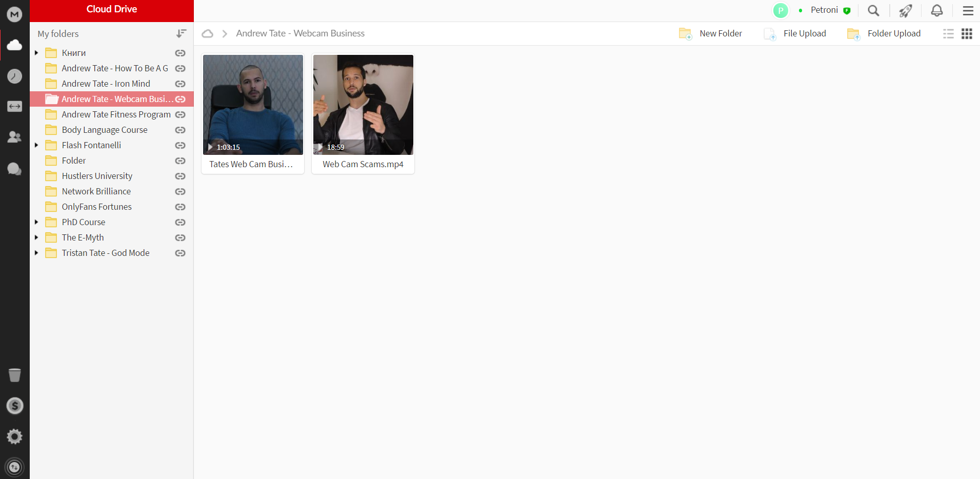Select the PhD Course folder
This screenshot has width=980, height=479.
coord(112,222)
